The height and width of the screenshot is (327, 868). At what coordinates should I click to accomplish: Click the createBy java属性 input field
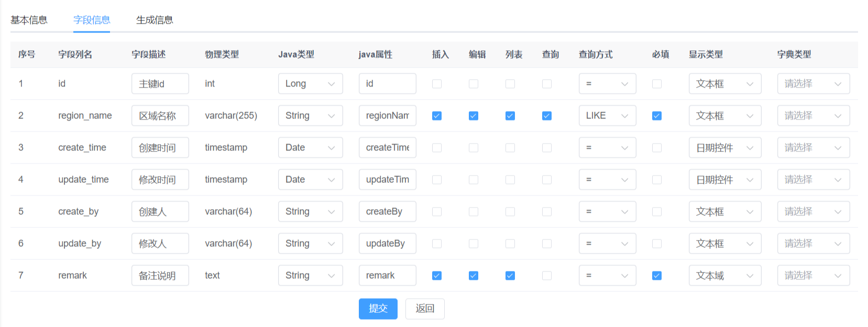point(387,212)
